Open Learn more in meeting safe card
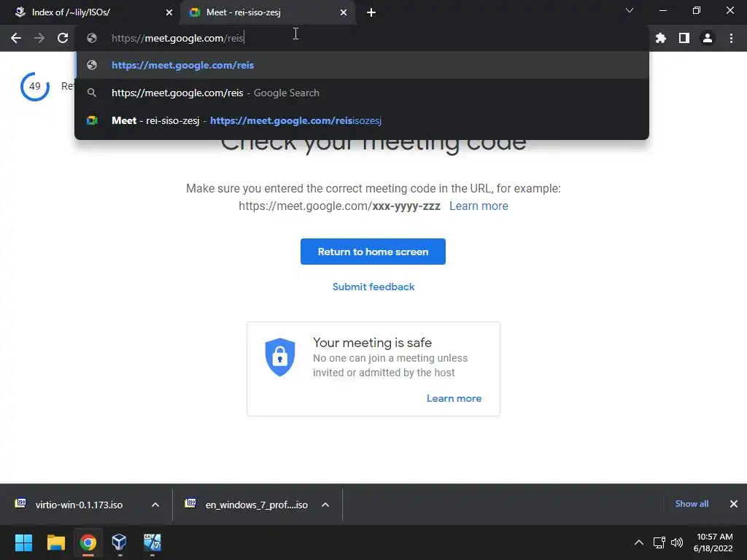The width and height of the screenshot is (747, 560). pos(454,399)
